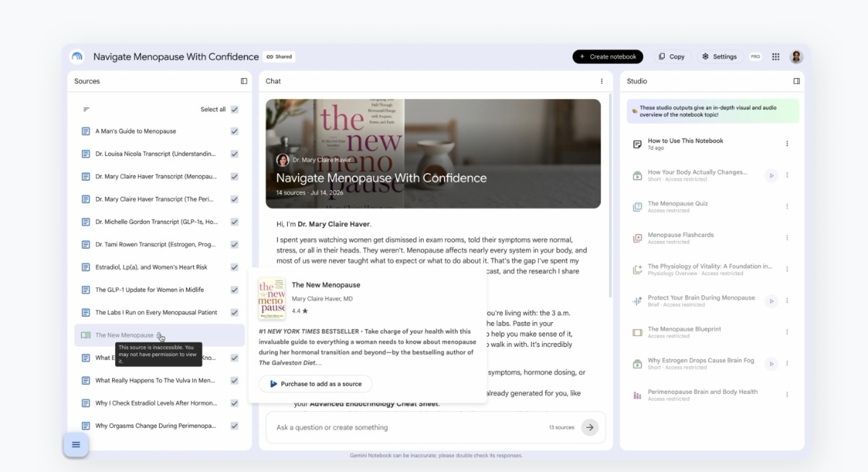This screenshot has width=868, height=472.
Task: Open options for Menopause Flashcards
Action: [x=788, y=238]
